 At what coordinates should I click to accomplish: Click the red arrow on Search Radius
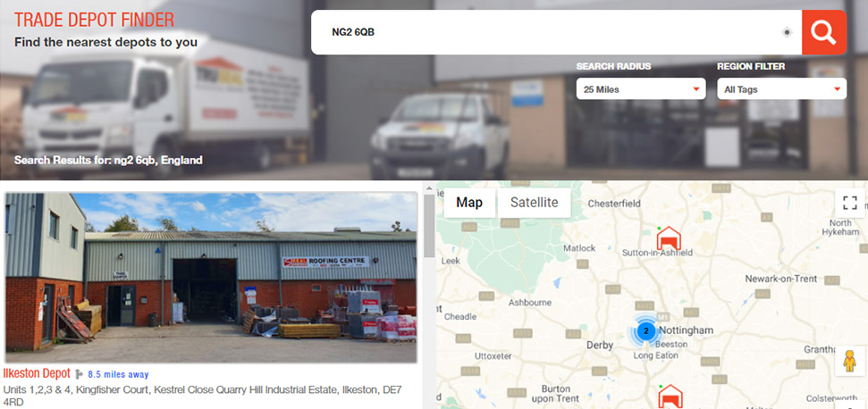[x=696, y=89]
